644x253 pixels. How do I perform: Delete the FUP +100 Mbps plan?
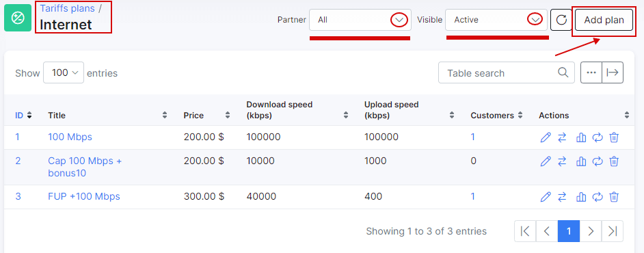pos(614,197)
